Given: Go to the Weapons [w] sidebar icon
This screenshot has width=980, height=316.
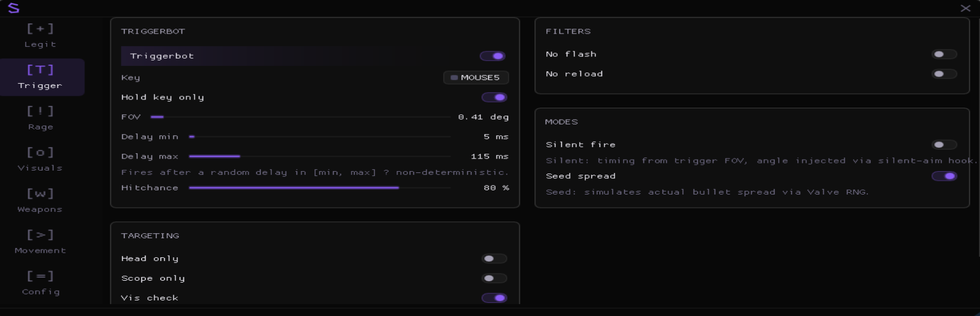Looking at the screenshot, I should (40, 193).
